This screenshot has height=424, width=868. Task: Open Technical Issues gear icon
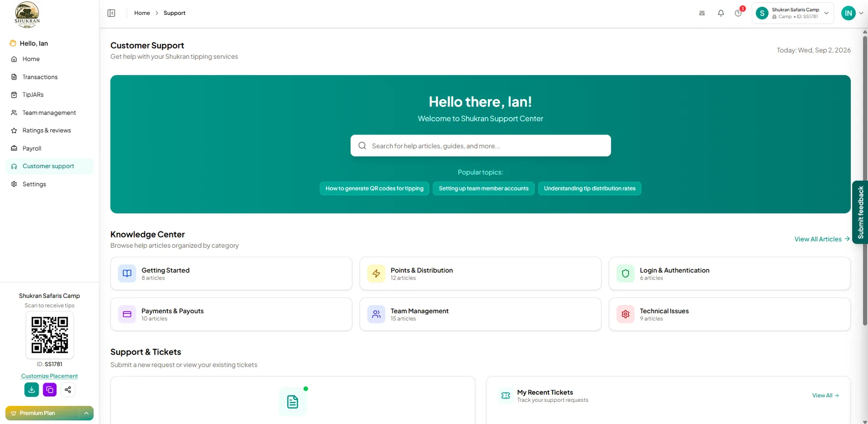(x=625, y=314)
